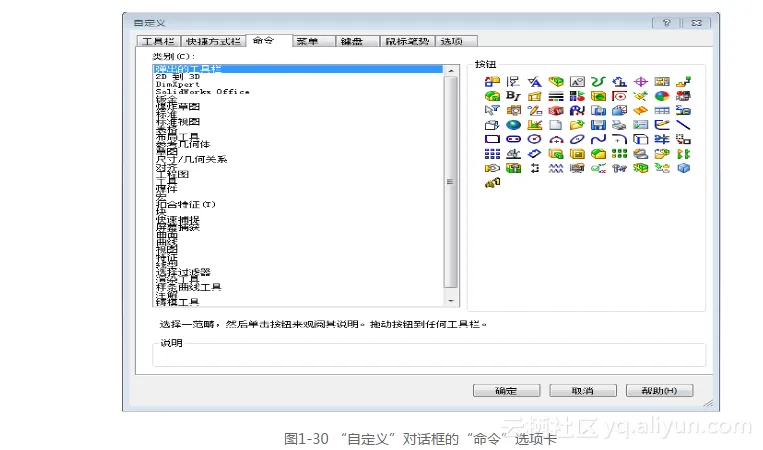Click the blank new document icon
Viewport: 763px width, 450px height.
pos(556,125)
